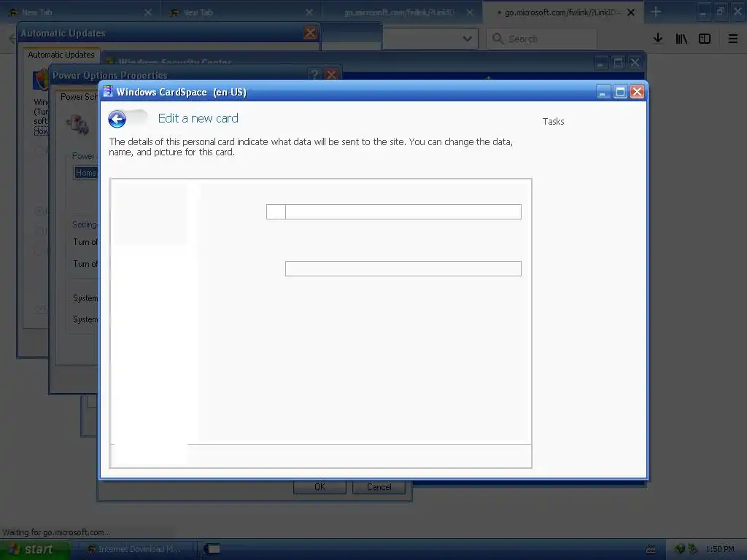
Task: Open Firefox downloads arrow icon
Action: 658,39
